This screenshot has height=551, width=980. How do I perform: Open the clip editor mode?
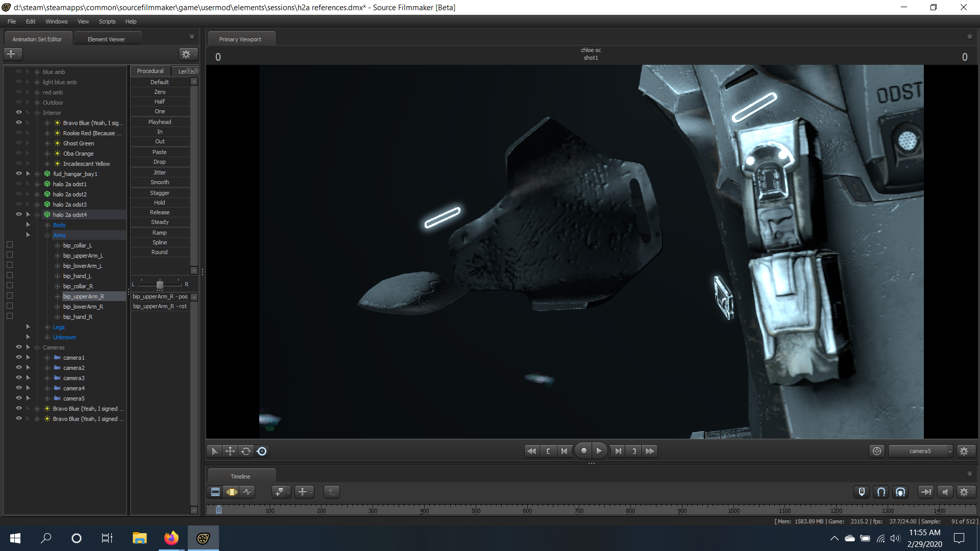coord(215,492)
